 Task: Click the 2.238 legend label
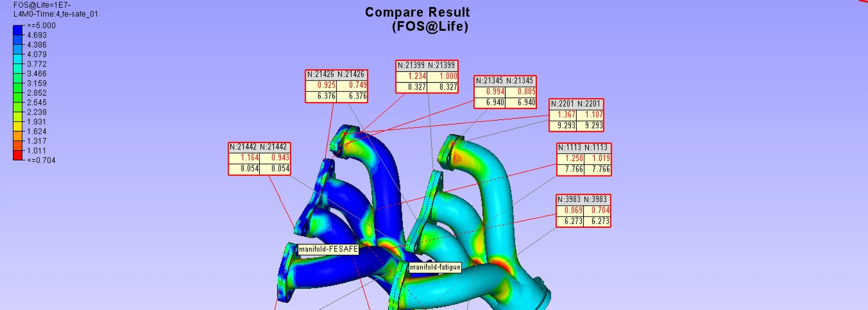point(37,112)
